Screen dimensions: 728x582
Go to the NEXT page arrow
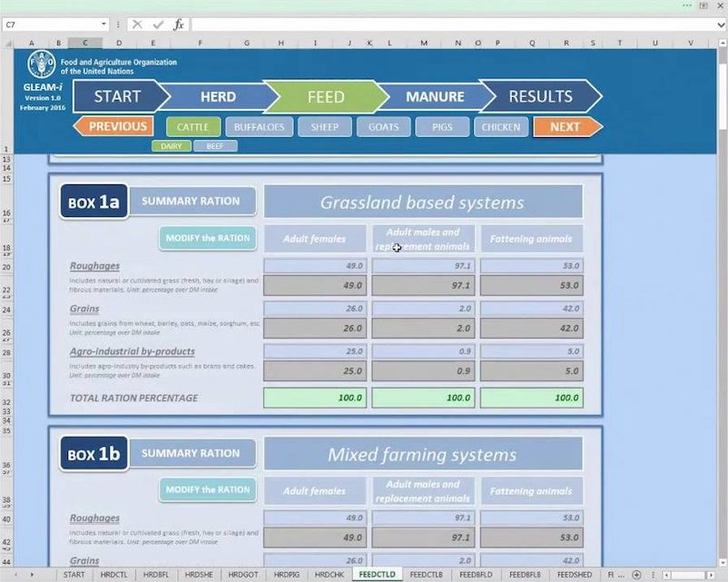566,126
